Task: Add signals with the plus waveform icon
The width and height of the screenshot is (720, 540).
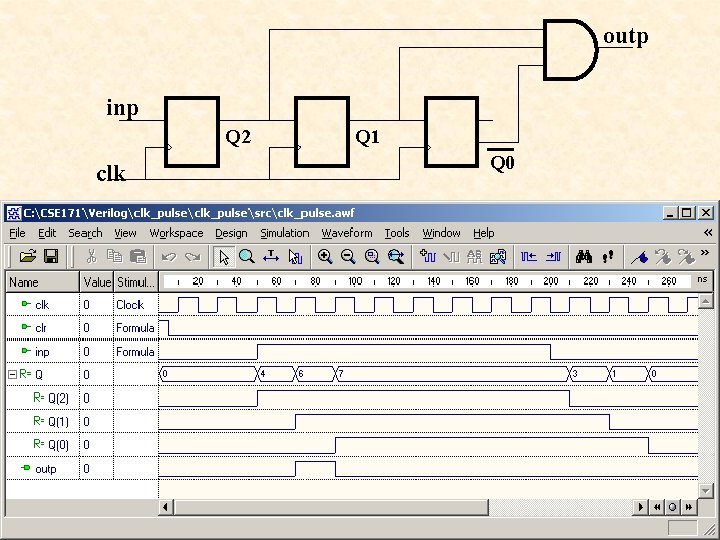Action: (x=428, y=256)
